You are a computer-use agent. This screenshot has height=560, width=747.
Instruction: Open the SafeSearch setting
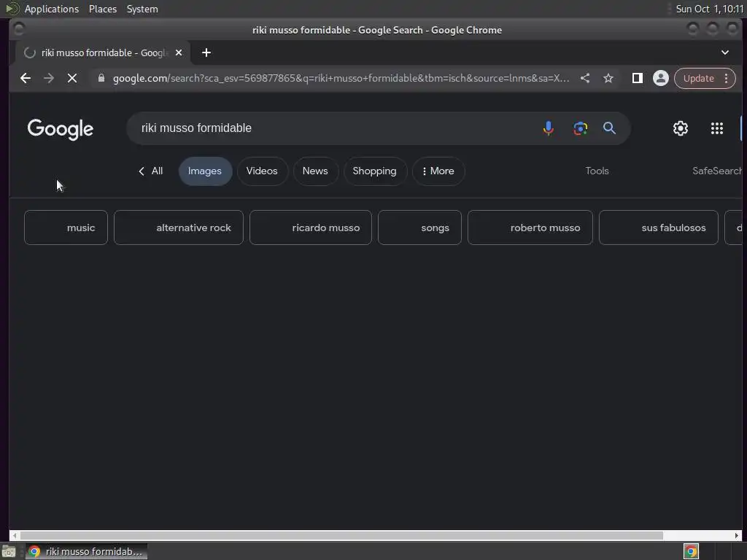click(x=717, y=171)
